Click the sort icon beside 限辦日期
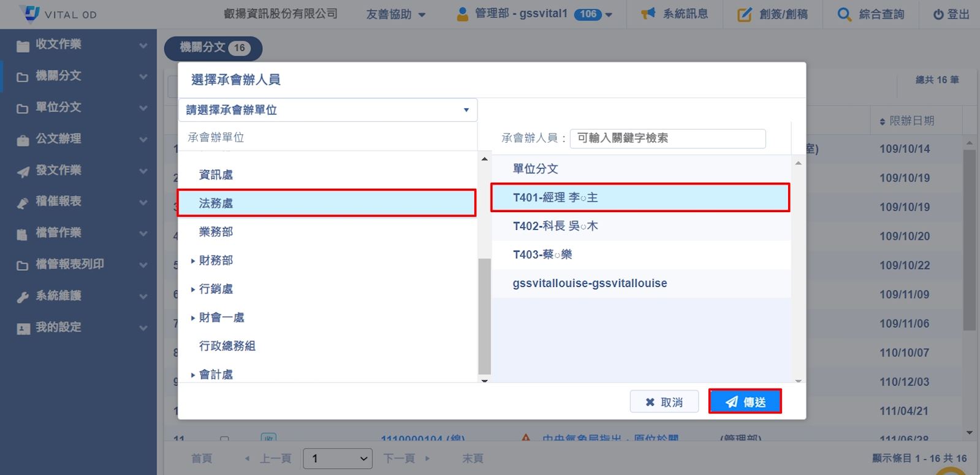This screenshot has width=980, height=475. tap(883, 121)
